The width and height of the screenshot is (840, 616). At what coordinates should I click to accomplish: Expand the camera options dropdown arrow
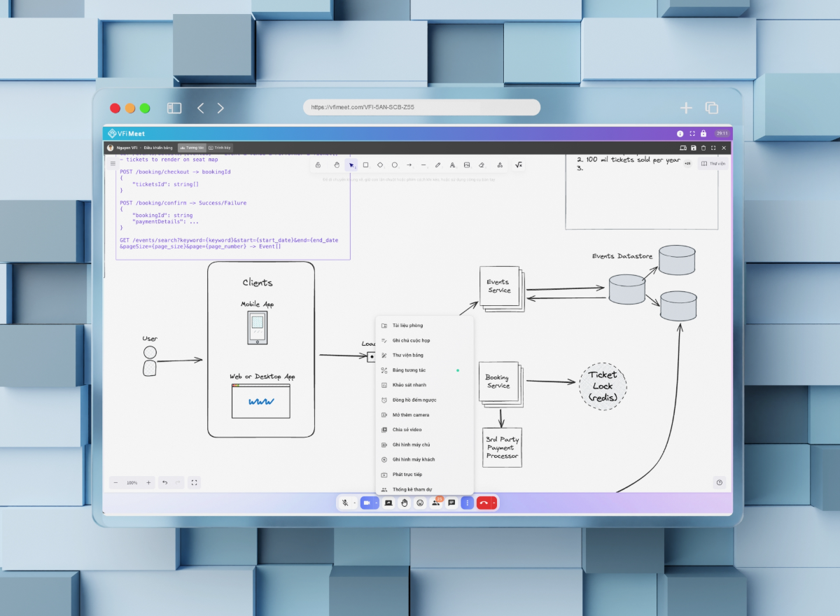coord(377,503)
